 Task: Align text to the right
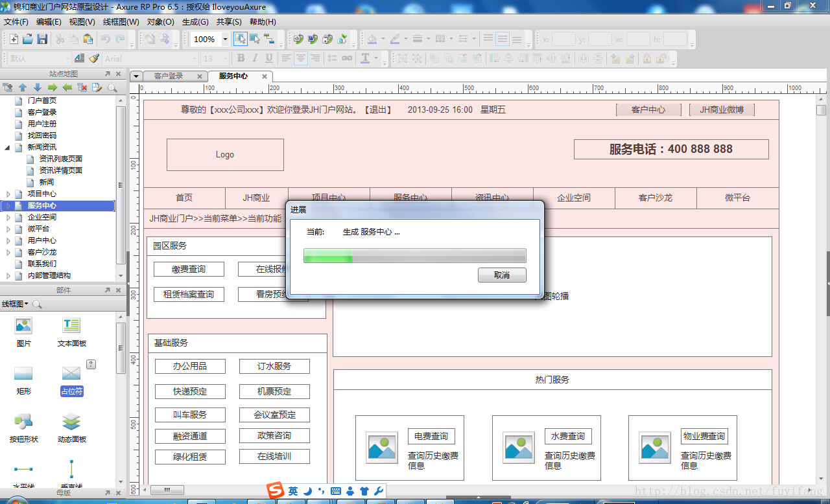click(315, 58)
